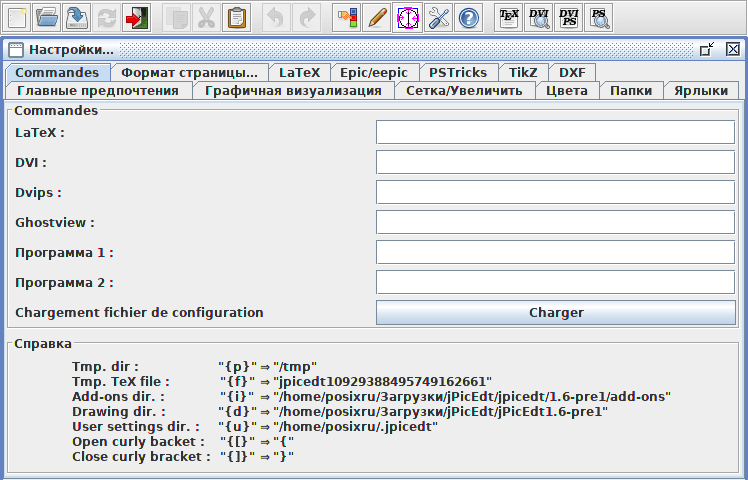The width and height of the screenshot is (748, 480).
Task: Open preferences with wrench and screwdriver icon
Action: tap(438, 18)
